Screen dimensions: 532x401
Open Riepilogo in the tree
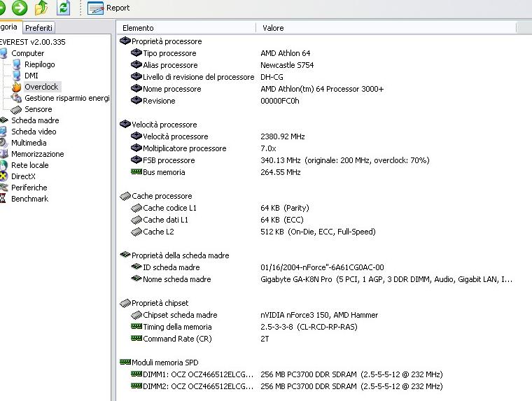39,64
